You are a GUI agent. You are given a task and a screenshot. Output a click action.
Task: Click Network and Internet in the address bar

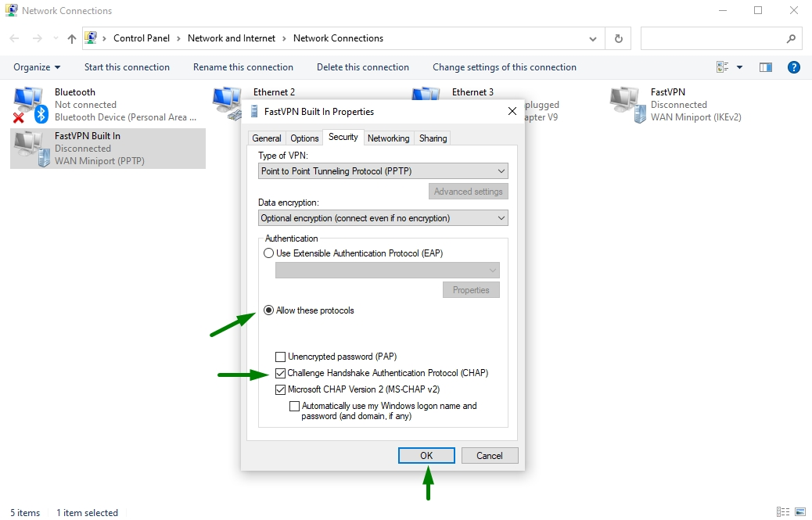click(232, 38)
